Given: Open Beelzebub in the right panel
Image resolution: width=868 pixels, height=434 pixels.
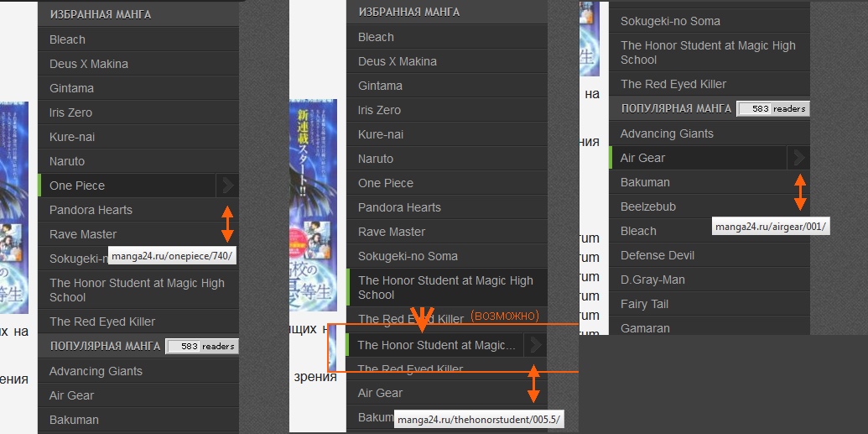Looking at the screenshot, I should pyautogui.click(x=709, y=207).
